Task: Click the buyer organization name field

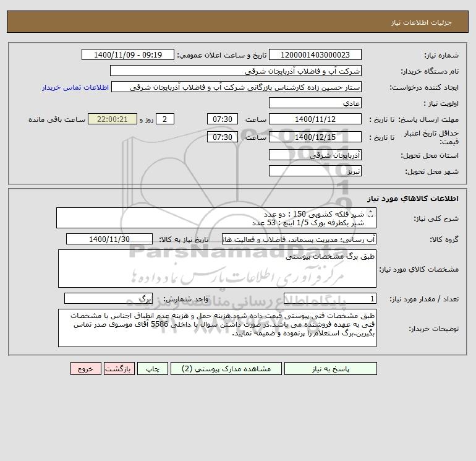Action: click(236, 71)
